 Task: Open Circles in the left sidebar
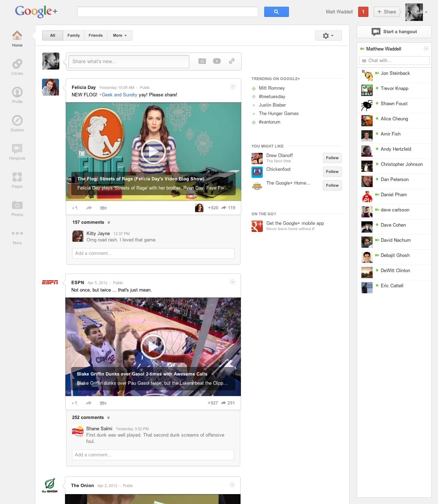click(17, 64)
